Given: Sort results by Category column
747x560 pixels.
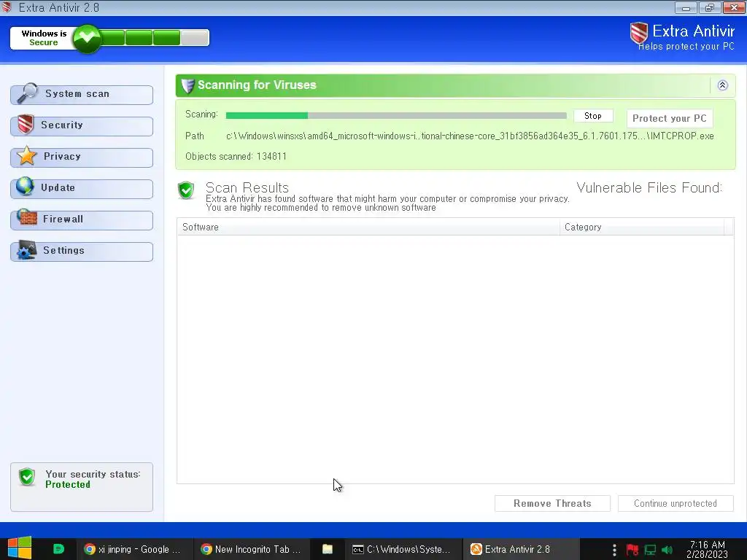Looking at the screenshot, I should (642, 227).
